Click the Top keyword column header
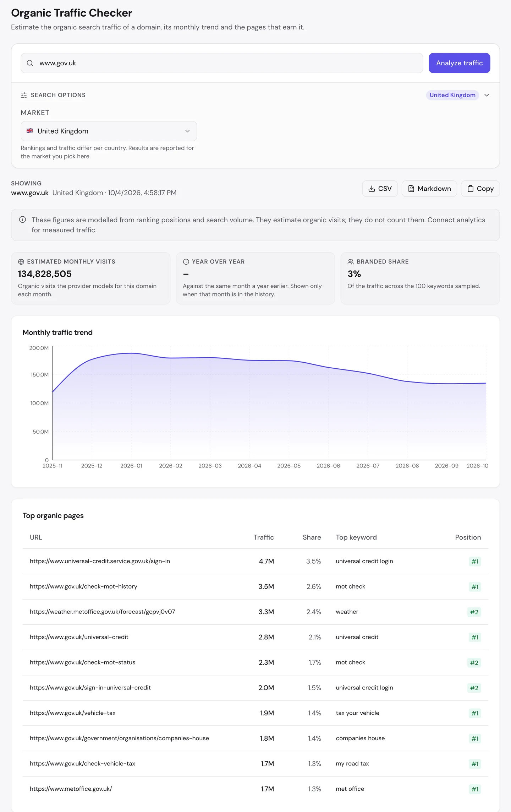 356,537
